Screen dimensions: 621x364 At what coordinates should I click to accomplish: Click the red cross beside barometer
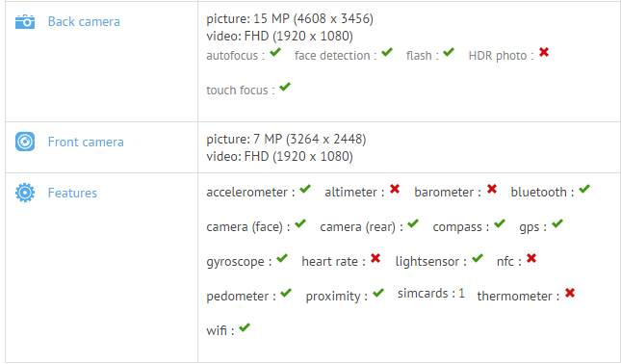492,189
